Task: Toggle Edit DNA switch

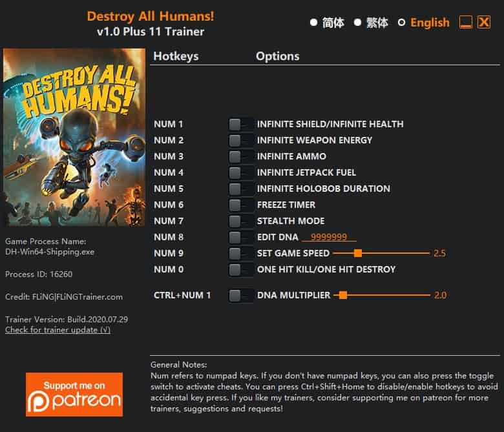Action: (241, 238)
